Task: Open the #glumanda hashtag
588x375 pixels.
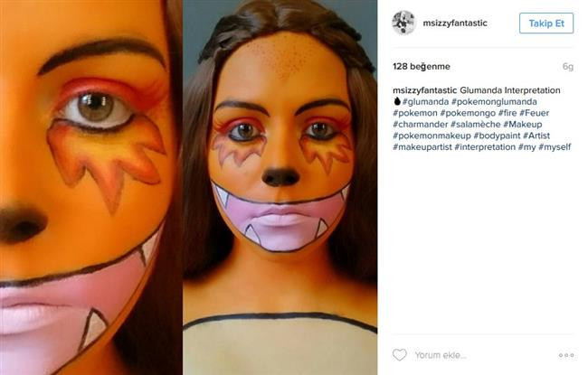Action: (425, 102)
